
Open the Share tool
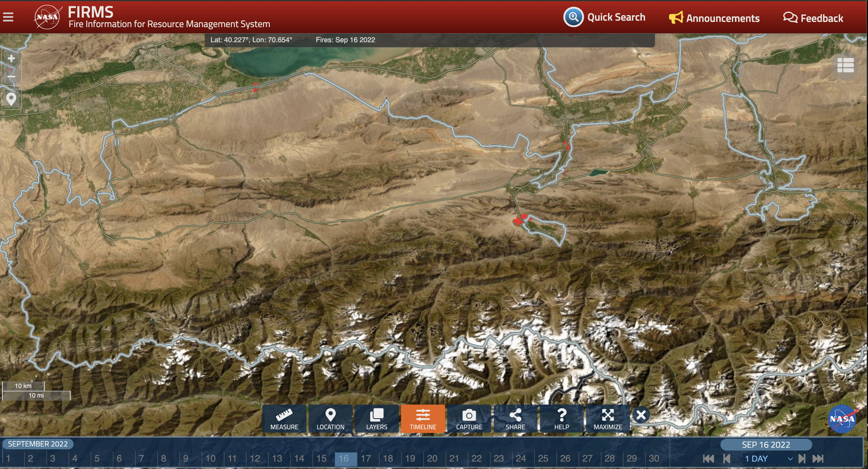click(515, 419)
